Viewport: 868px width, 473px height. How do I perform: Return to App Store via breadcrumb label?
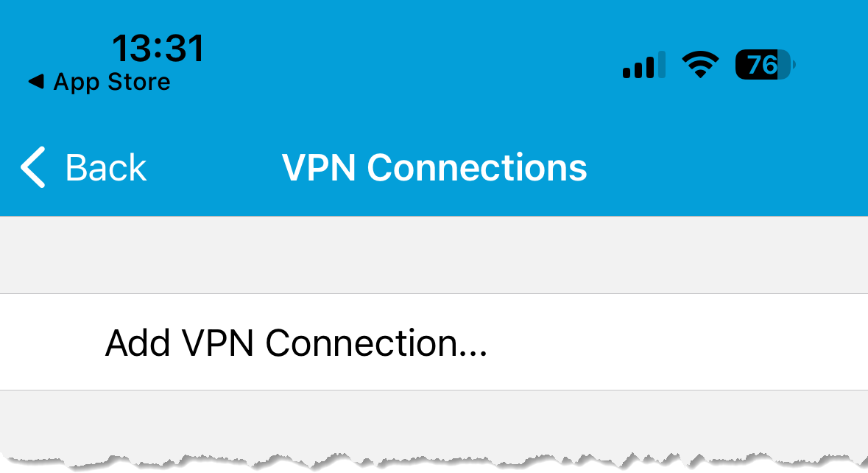point(112,82)
